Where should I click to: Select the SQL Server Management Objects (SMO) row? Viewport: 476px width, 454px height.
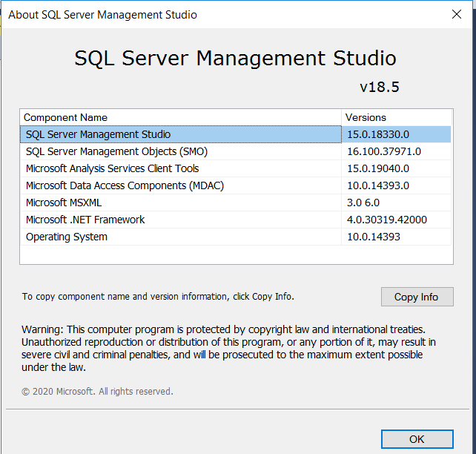(x=235, y=151)
